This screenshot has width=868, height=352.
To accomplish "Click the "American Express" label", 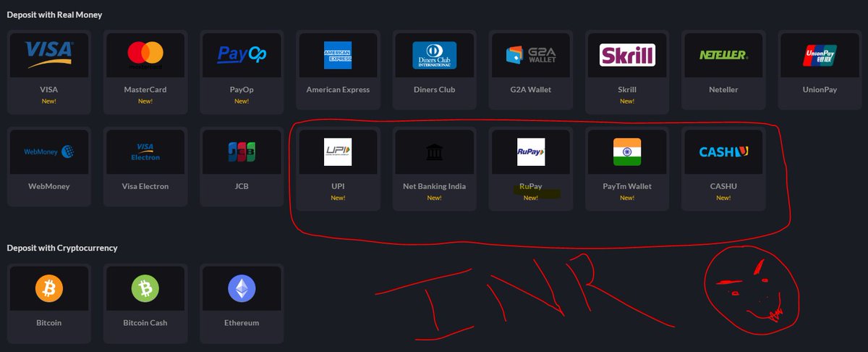I will (338, 90).
